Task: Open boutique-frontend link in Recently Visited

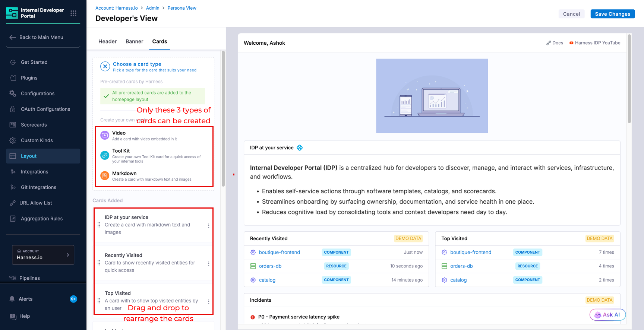Action: pos(280,252)
